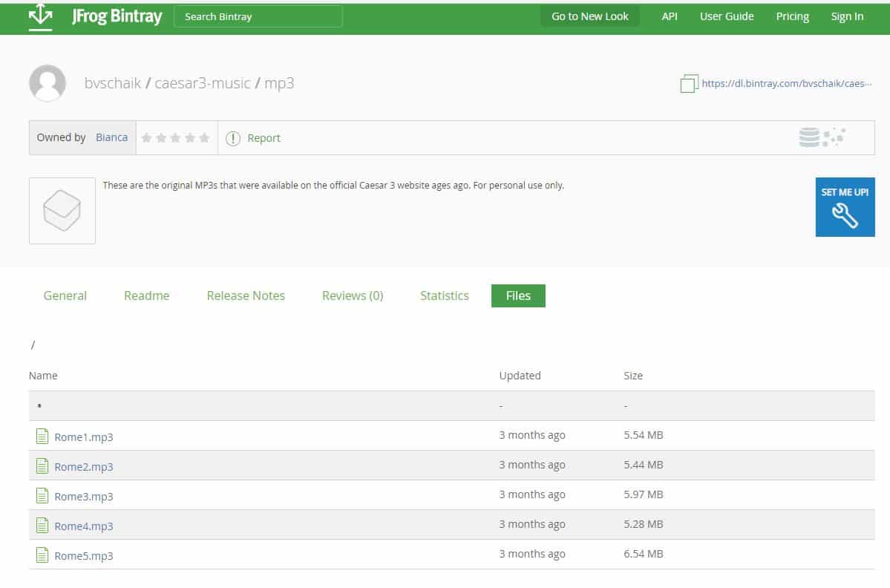
Task: Focus the Search Bintray input field
Action: coord(258,16)
